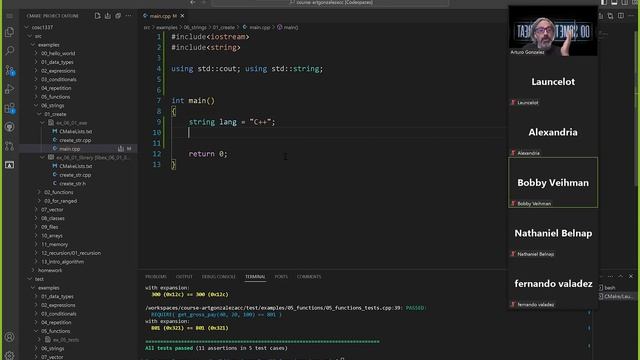Viewport: 640px width, 360px height.
Task: Click the third outline header icon
Action: tap(118, 16)
